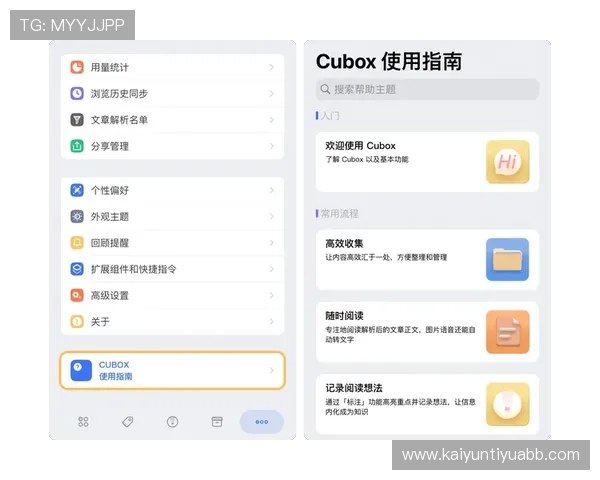
Task: Open the 用量统计 pie chart icon
Action: click(77, 67)
